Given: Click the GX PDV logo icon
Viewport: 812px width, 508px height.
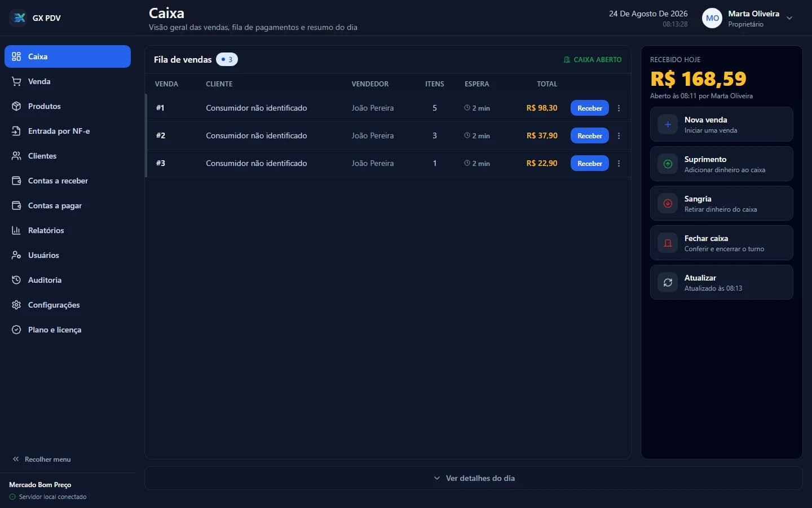Looking at the screenshot, I should pyautogui.click(x=19, y=18).
